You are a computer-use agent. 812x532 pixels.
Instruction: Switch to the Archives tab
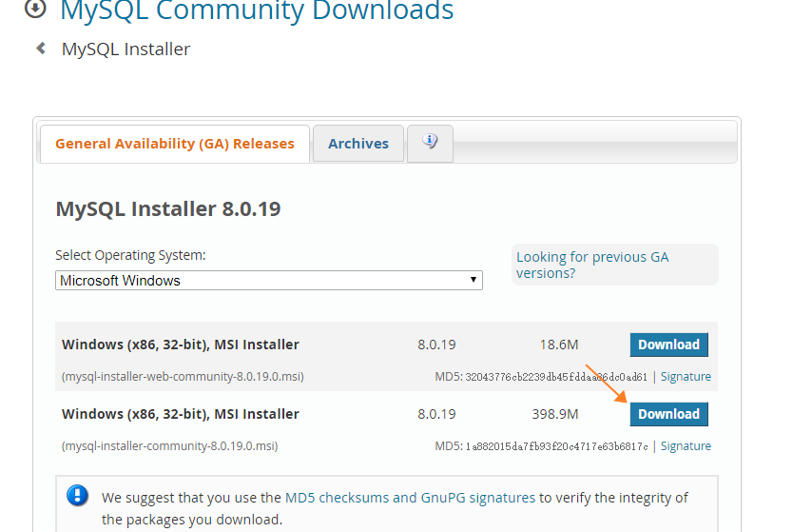pyautogui.click(x=358, y=144)
